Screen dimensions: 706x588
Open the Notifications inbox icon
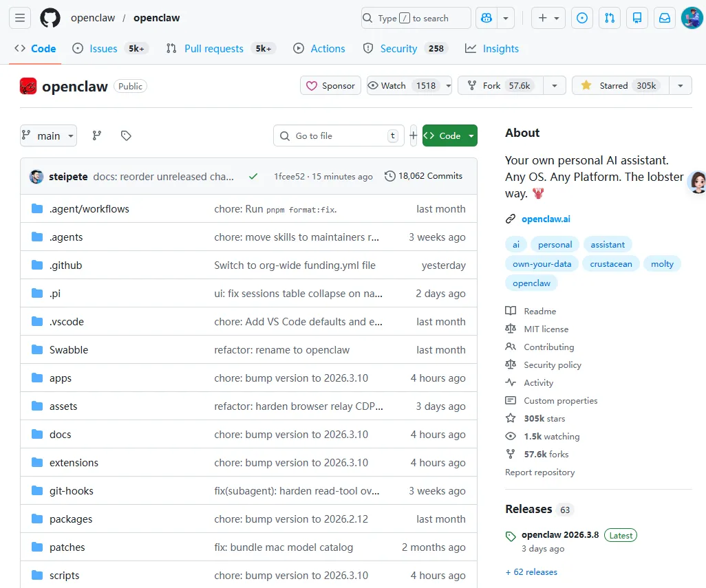pyautogui.click(x=665, y=18)
